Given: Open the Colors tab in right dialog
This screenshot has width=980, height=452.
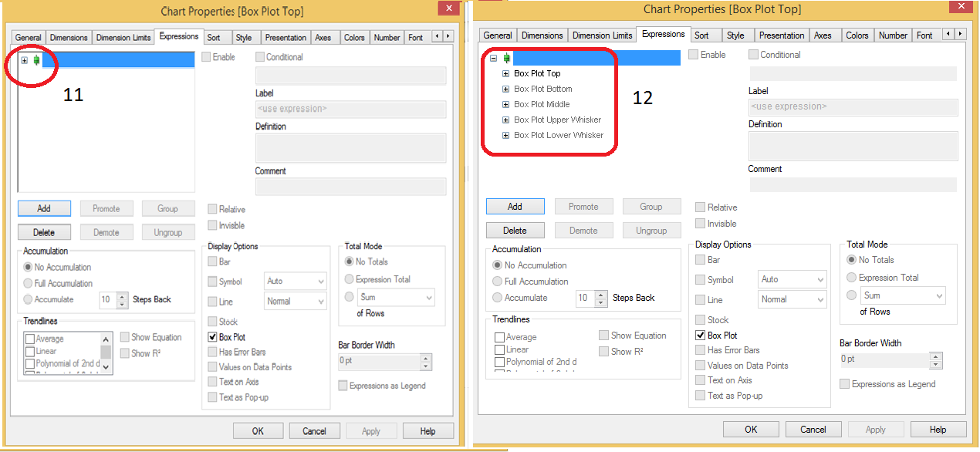Looking at the screenshot, I should [x=857, y=35].
